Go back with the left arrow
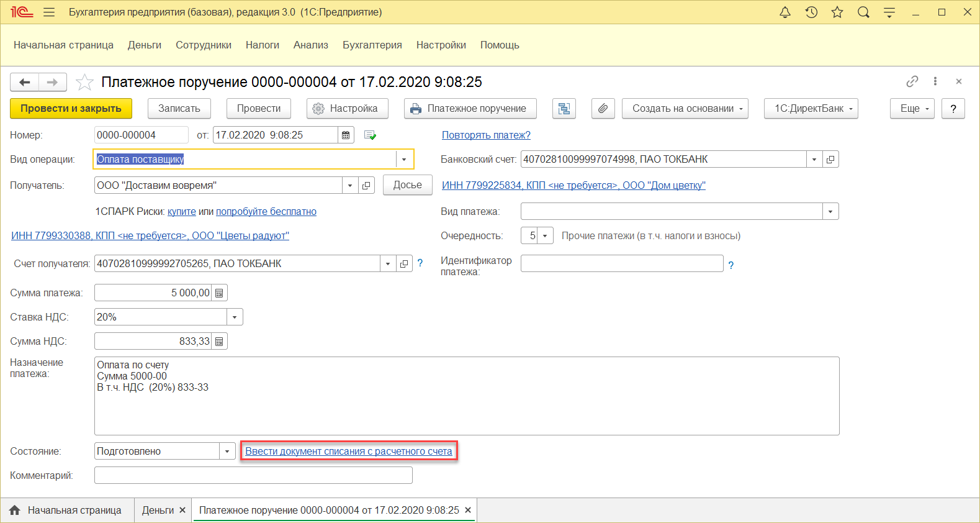980x523 pixels. point(25,82)
